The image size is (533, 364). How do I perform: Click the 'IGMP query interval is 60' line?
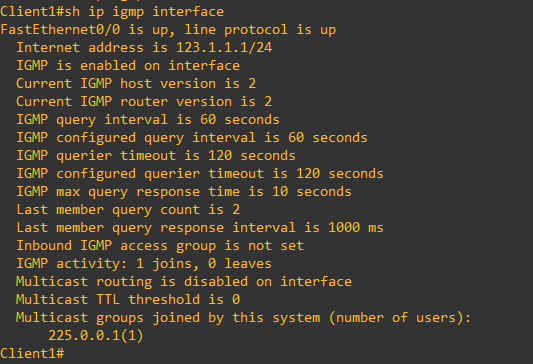(148, 120)
